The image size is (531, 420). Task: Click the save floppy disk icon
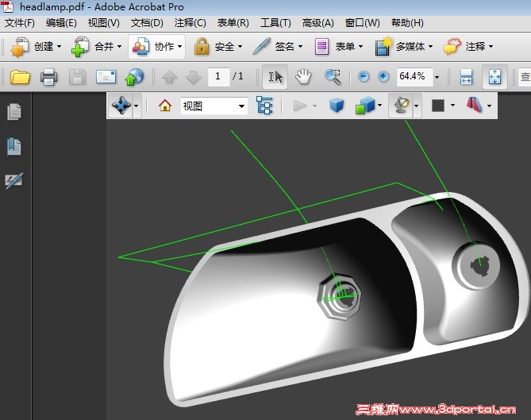click(77, 77)
